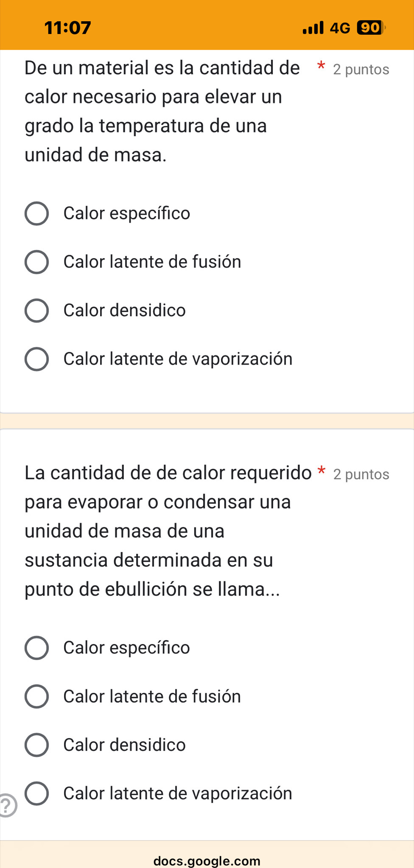Tap the 4G network indicator
The width and height of the screenshot is (414, 868).
pos(340,28)
